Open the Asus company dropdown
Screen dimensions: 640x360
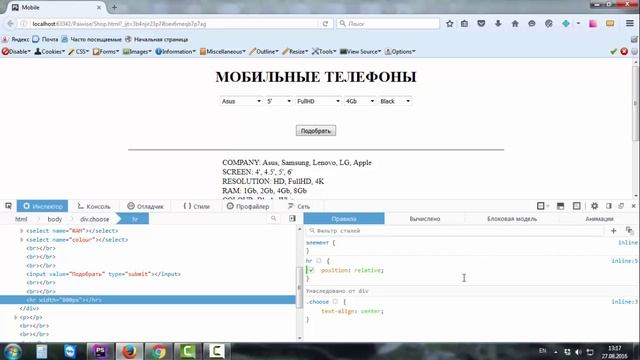[x=241, y=101]
